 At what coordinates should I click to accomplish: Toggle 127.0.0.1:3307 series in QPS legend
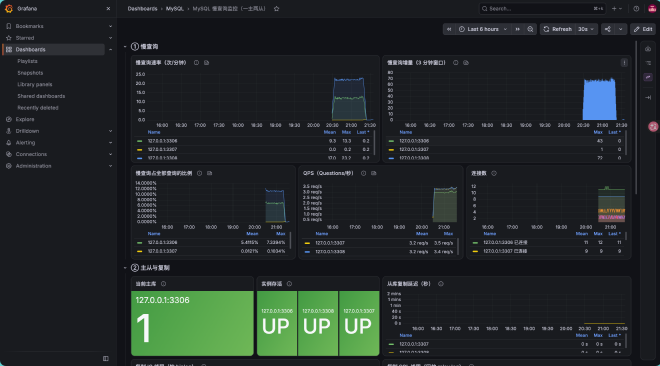(330, 243)
